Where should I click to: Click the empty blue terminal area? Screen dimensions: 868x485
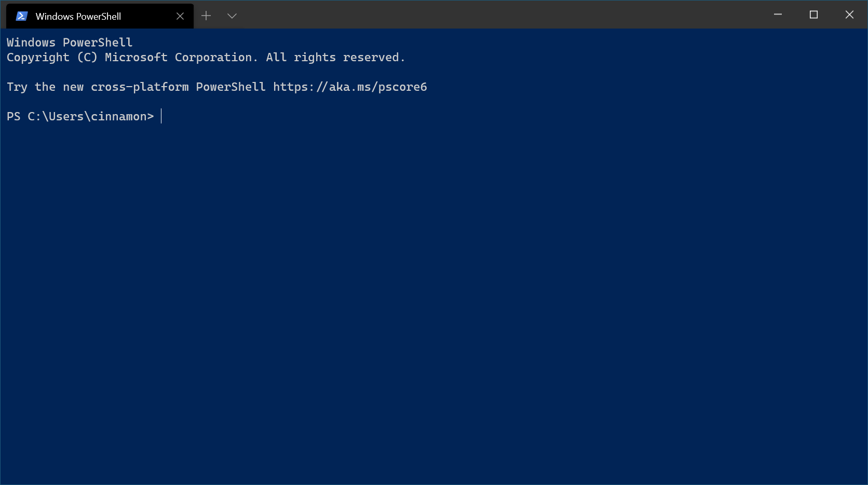[x=434, y=301]
